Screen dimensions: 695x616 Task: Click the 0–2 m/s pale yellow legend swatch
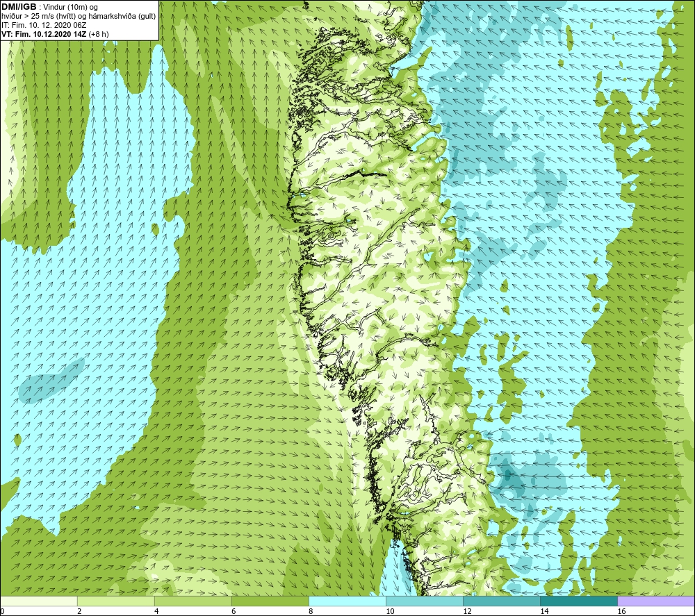tap(38, 601)
